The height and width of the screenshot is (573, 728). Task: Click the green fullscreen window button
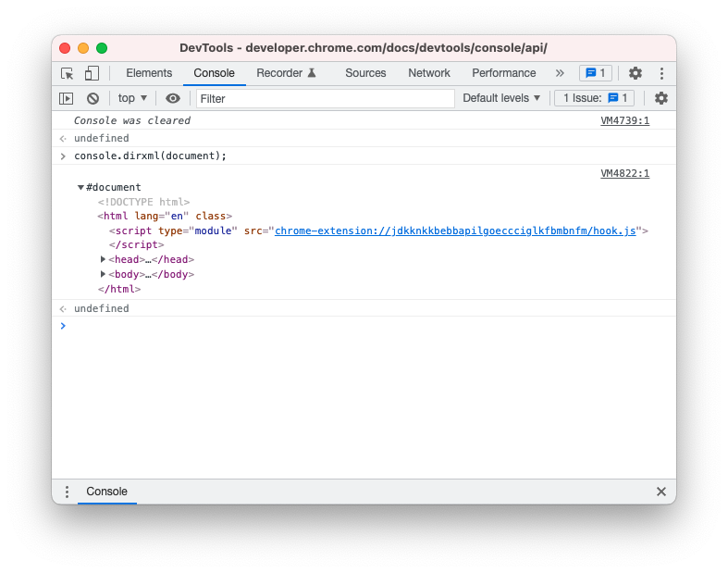pos(102,48)
